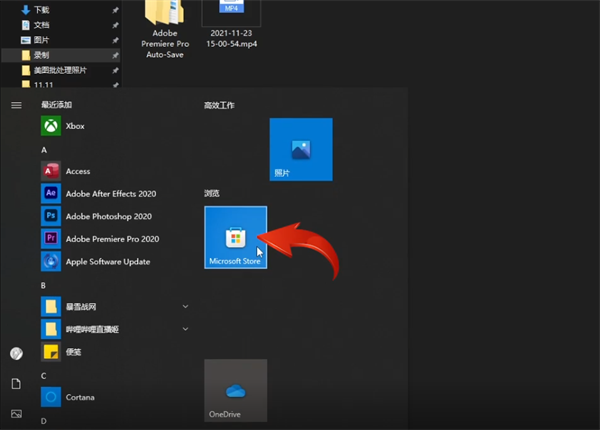The height and width of the screenshot is (430, 600).
Task: Click the Access app icon
Action: 51,171
